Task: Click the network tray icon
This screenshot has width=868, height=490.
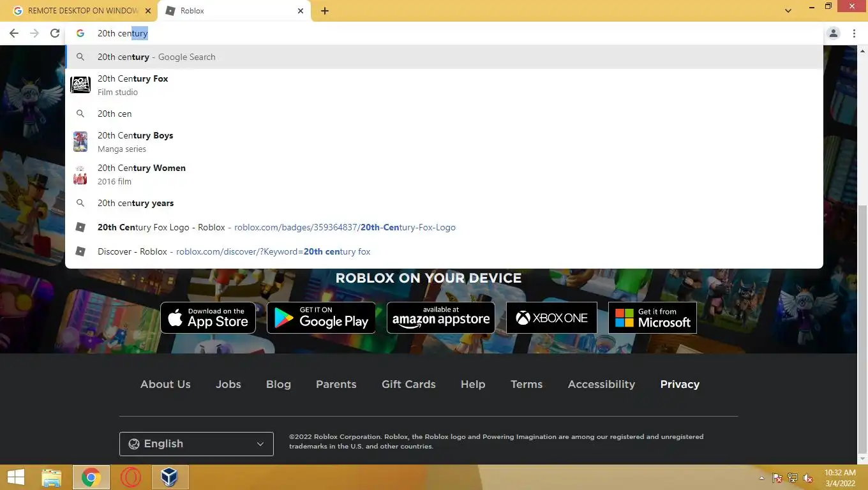Action: point(793,478)
